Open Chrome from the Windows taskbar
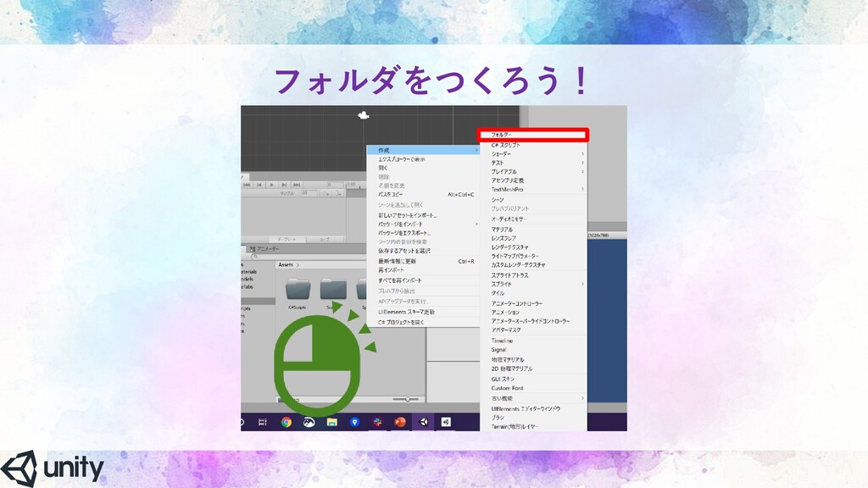 coord(287,422)
